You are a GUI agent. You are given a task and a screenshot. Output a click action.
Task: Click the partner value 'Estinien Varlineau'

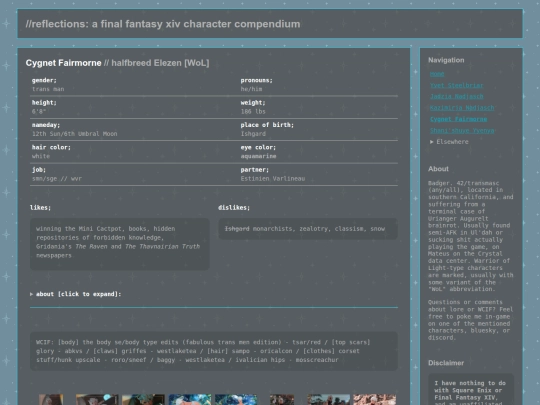[x=273, y=179]
